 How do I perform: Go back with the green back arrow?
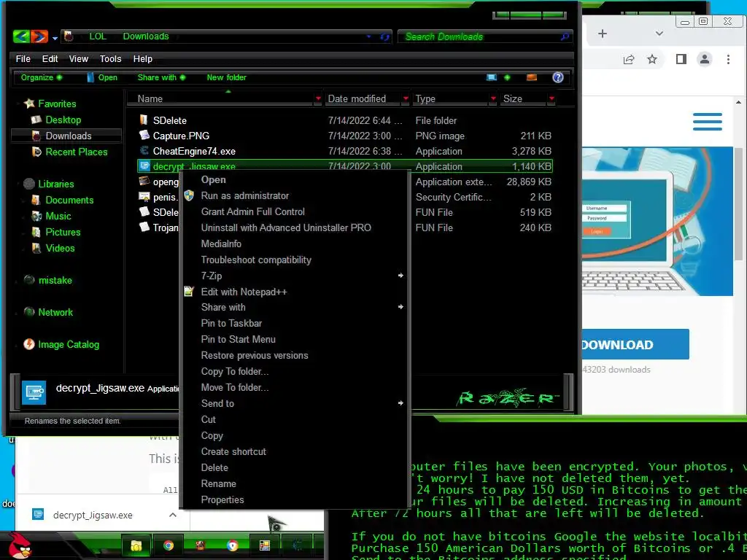click(x=21, y=36)
